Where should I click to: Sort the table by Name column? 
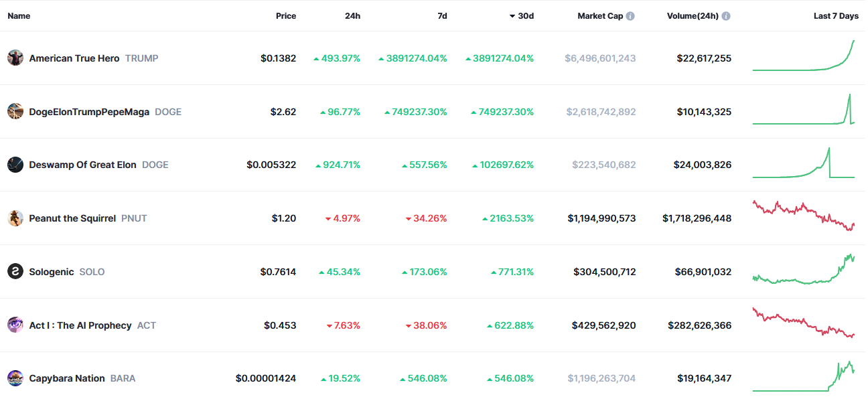point(19,16)
